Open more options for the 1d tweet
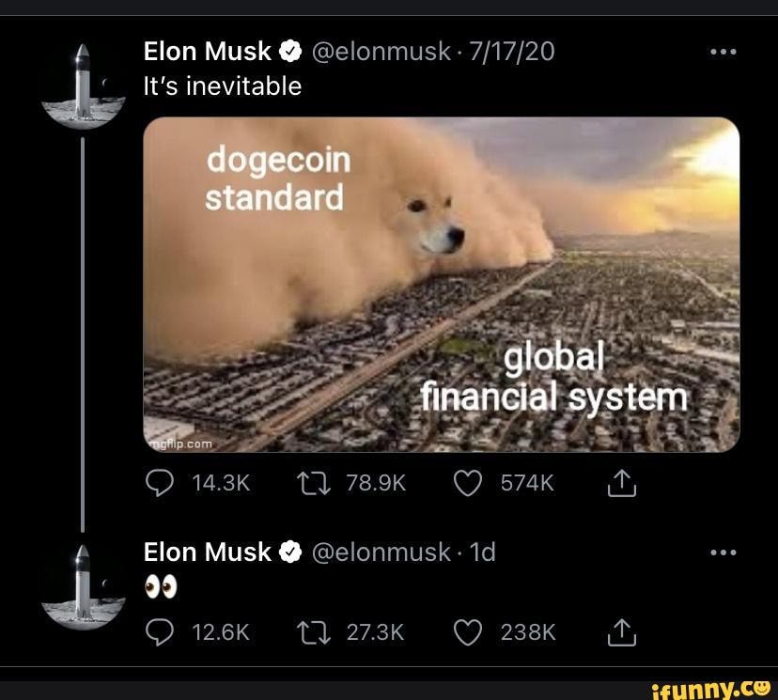 coord(723,552)
